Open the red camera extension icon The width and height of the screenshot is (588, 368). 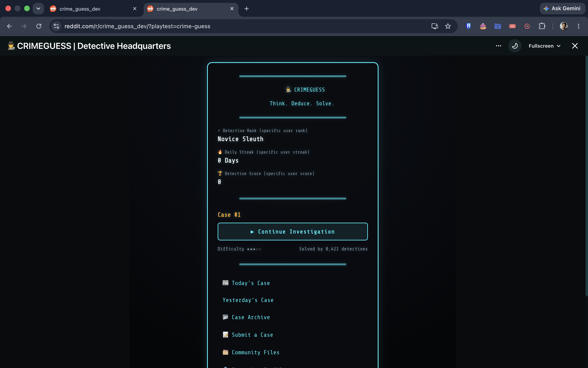pyautogui.click(x=512, y=26)
